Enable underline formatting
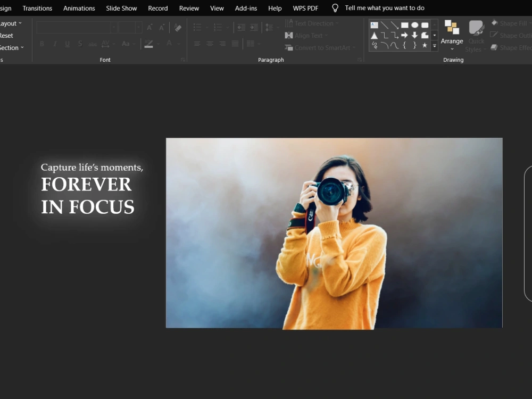 pyautogui.click(x=67, y=44)
